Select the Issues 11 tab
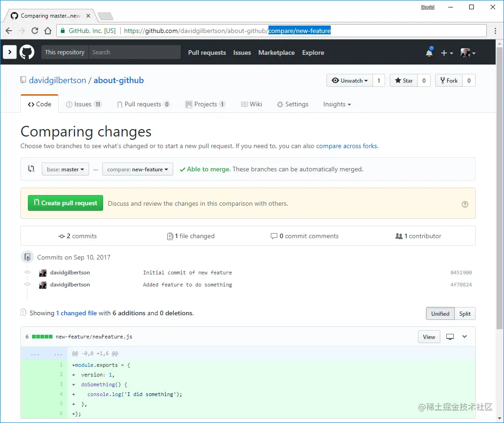Viewport: 504px width, 423px height. point(84,104)
